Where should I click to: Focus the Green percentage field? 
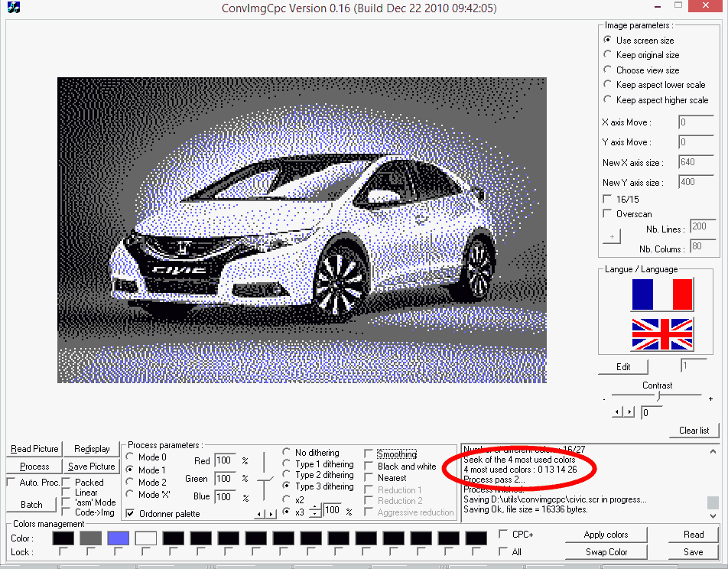[x=225, y=479]
